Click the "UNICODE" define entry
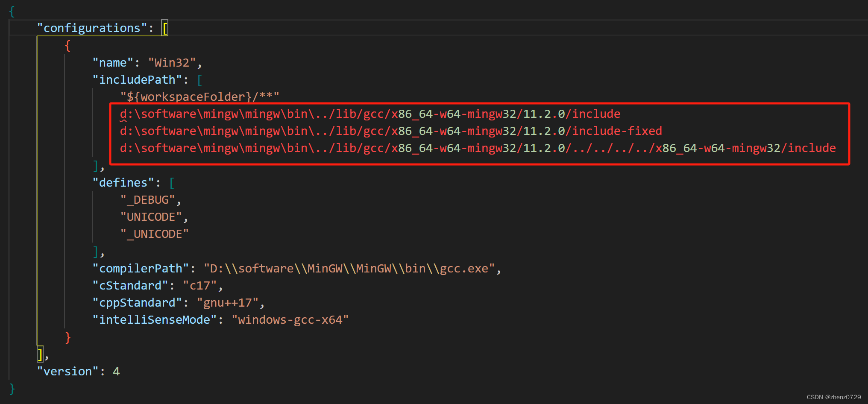The image size is (868, 404). tap(151, 217)
